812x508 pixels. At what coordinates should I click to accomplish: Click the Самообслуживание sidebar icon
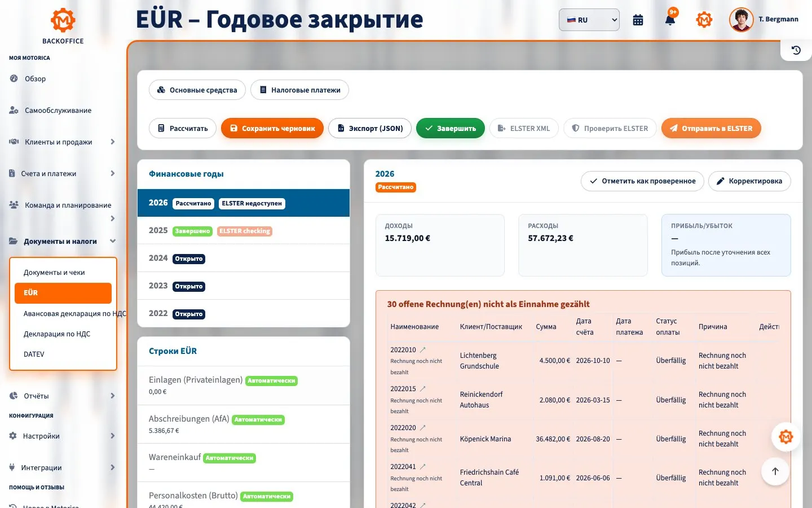point(14,110)
